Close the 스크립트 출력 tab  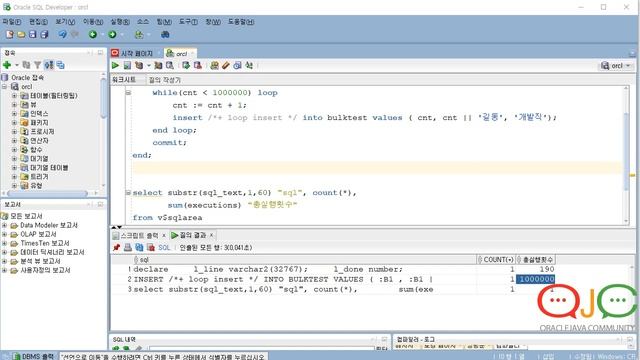[164, 235]
